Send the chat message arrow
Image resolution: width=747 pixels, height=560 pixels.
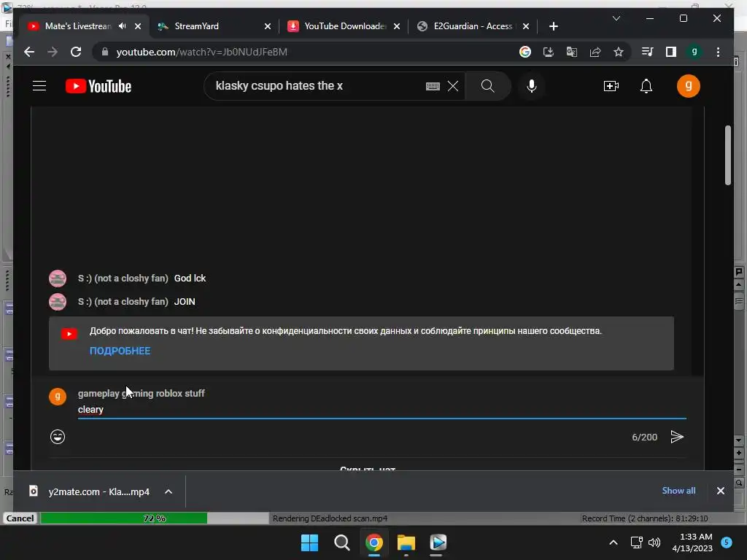pos(677,437)
